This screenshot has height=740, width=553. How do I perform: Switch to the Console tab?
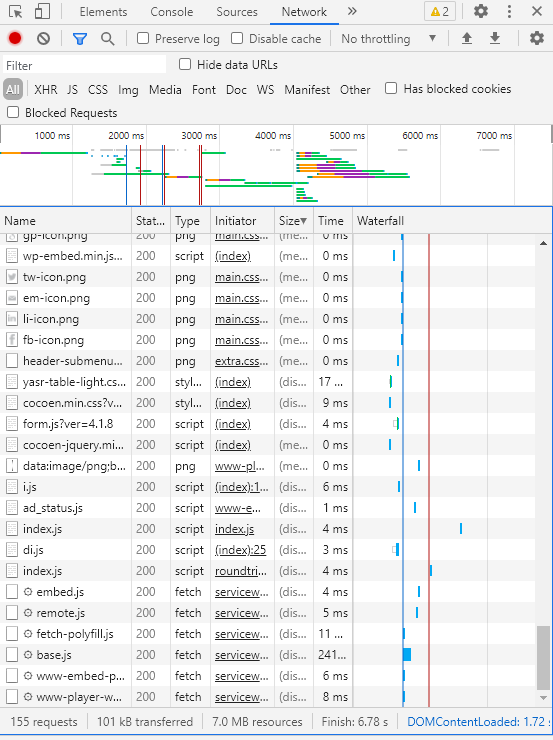tap(172, 12)
